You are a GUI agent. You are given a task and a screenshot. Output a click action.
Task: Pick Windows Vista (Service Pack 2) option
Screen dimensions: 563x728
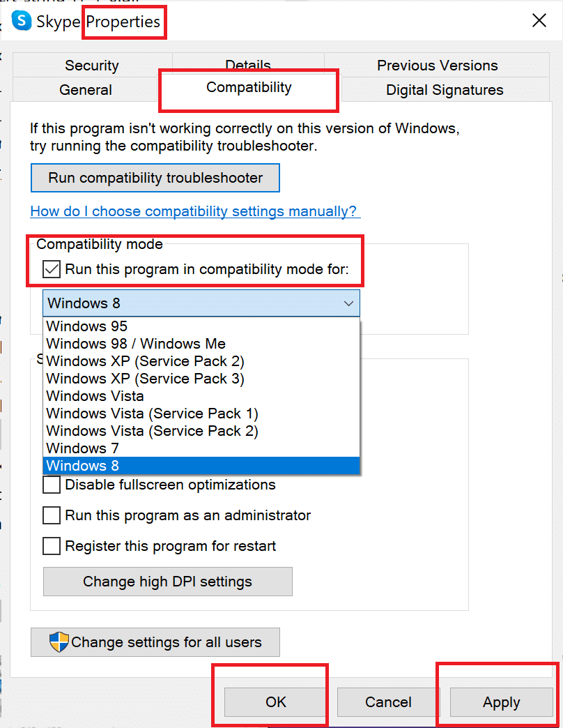152,431
